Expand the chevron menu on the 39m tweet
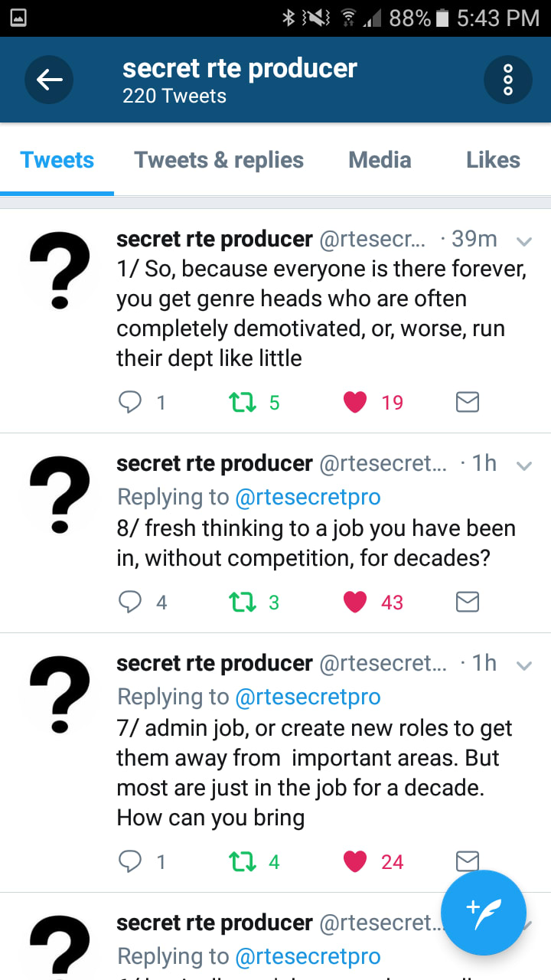 click(524, 241)
